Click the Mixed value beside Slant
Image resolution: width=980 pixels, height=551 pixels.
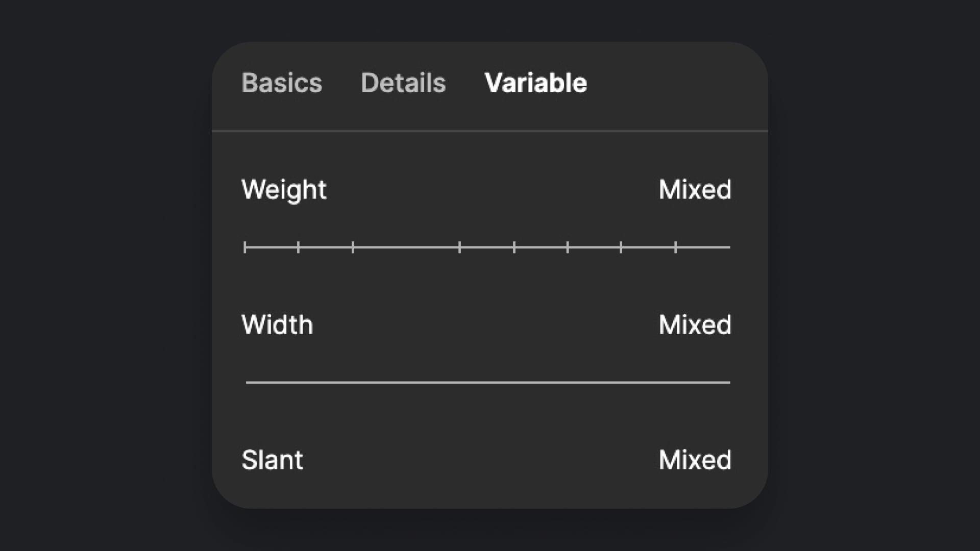click(x=695, y=460)
